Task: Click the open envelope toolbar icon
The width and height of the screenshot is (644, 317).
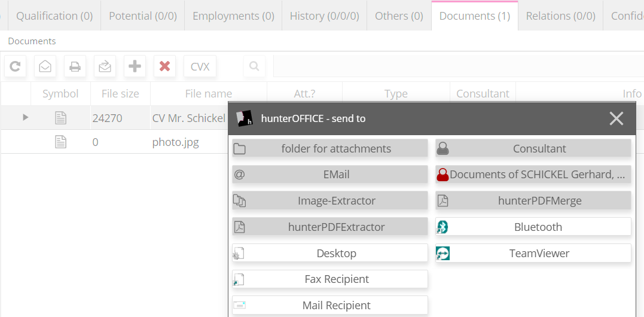Action: point(45,66)
